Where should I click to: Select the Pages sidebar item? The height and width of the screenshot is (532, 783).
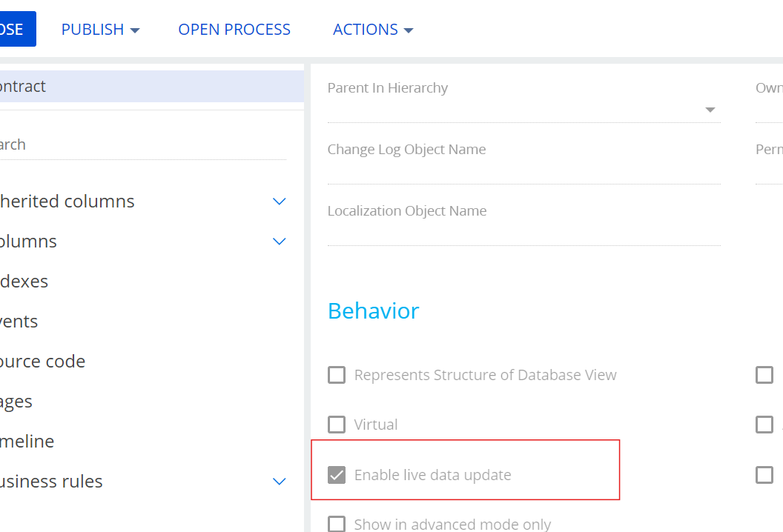(16, 402)
